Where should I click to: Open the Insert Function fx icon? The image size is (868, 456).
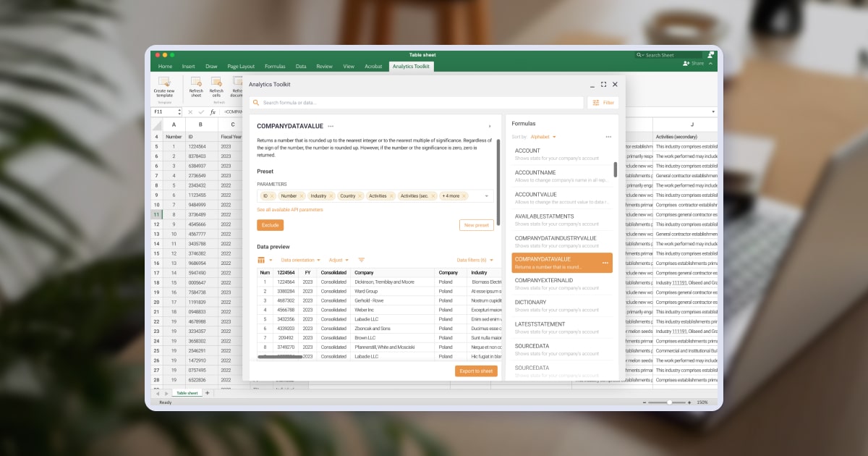[x=212, y=111]
